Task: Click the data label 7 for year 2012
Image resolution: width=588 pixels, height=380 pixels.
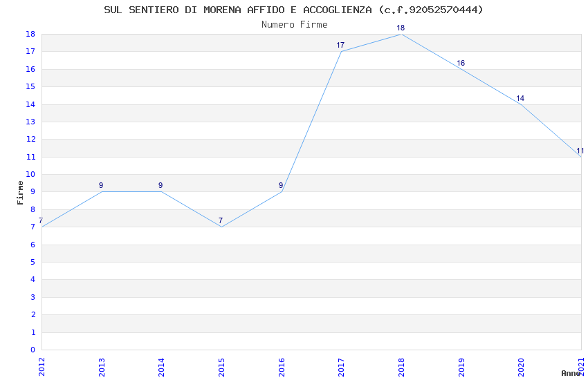Action: (41, 220)
